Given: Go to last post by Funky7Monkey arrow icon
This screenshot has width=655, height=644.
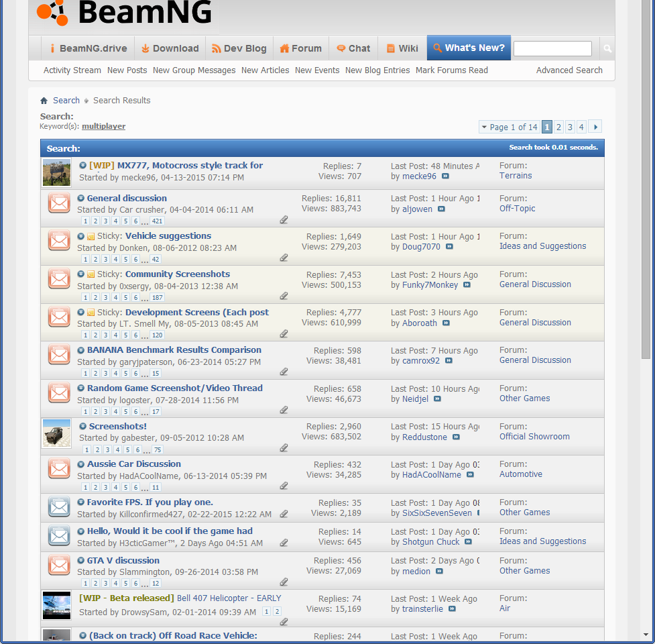Looking at the screenshot, I should [x=467, y=285].
